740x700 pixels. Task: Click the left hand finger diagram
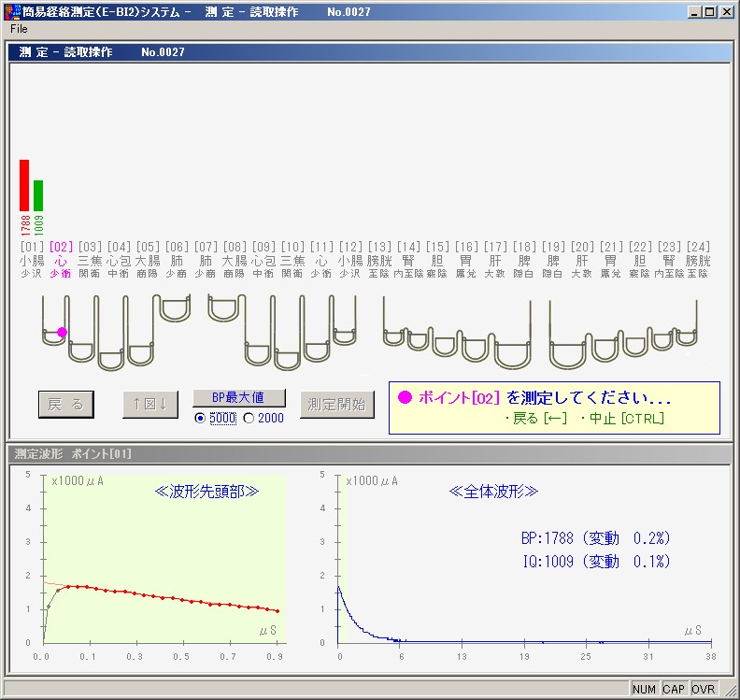114,332
